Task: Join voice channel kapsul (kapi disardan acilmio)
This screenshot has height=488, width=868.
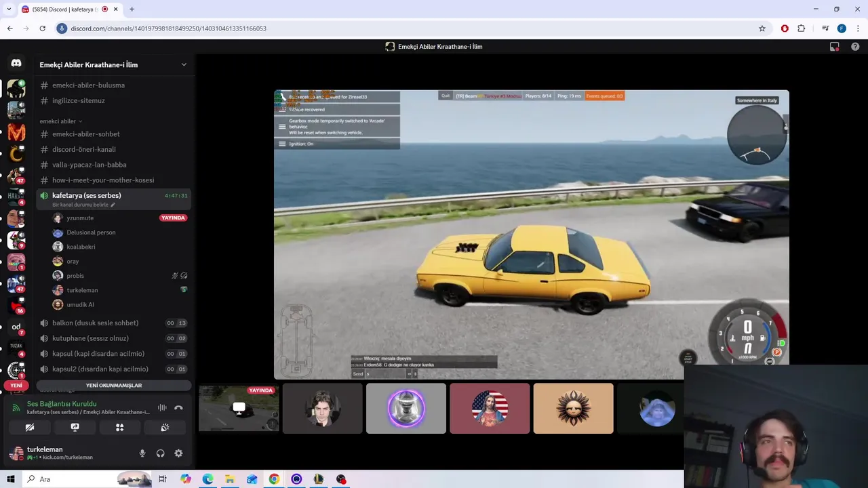Action: pos(113,354)
